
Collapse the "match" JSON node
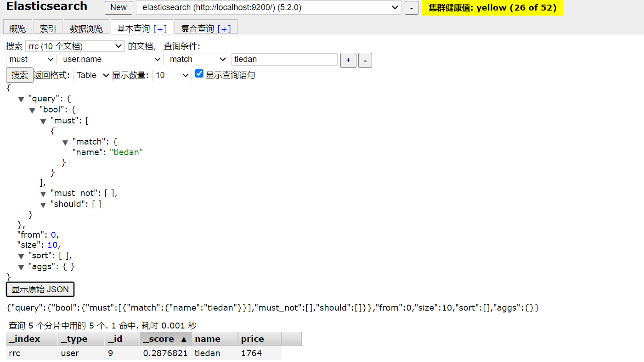tap(65, 142)
